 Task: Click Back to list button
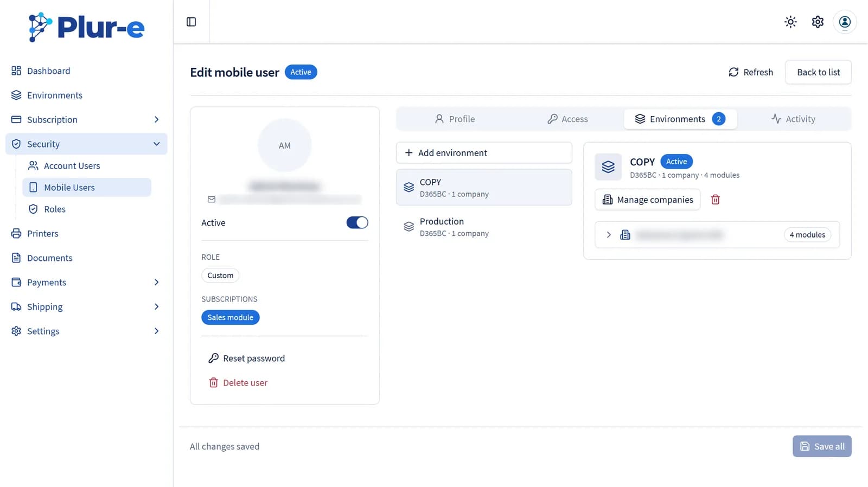818,72
